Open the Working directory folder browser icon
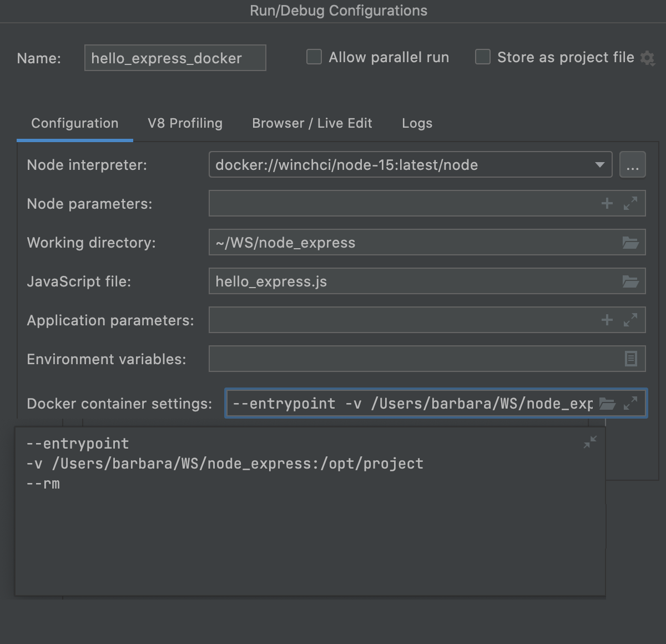 coord(631,242)
